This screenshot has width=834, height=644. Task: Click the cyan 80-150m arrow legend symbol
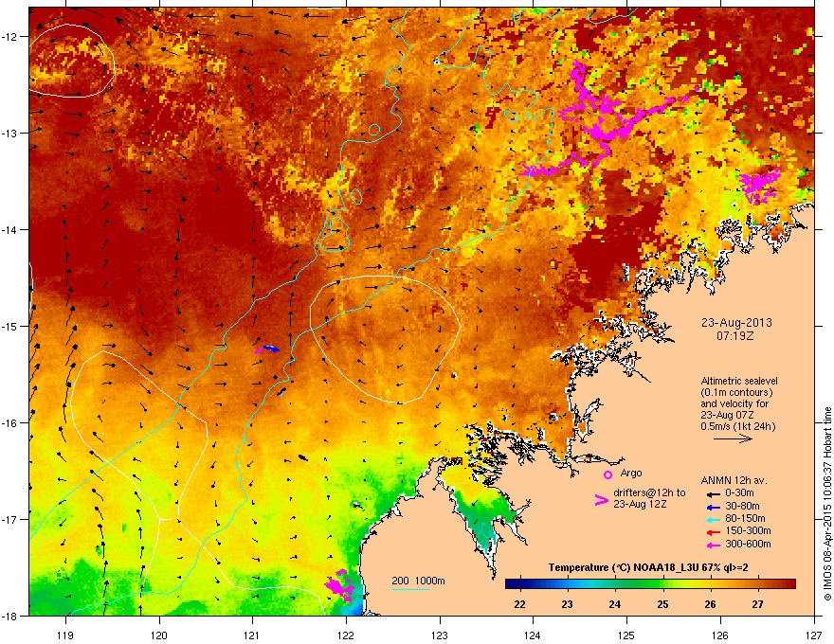(x=713, y=520)
